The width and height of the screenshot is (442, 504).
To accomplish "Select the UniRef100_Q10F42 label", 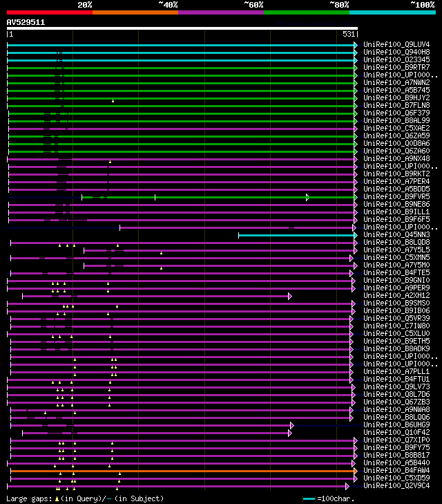I will pyautogui.click(x=396, y=433).
